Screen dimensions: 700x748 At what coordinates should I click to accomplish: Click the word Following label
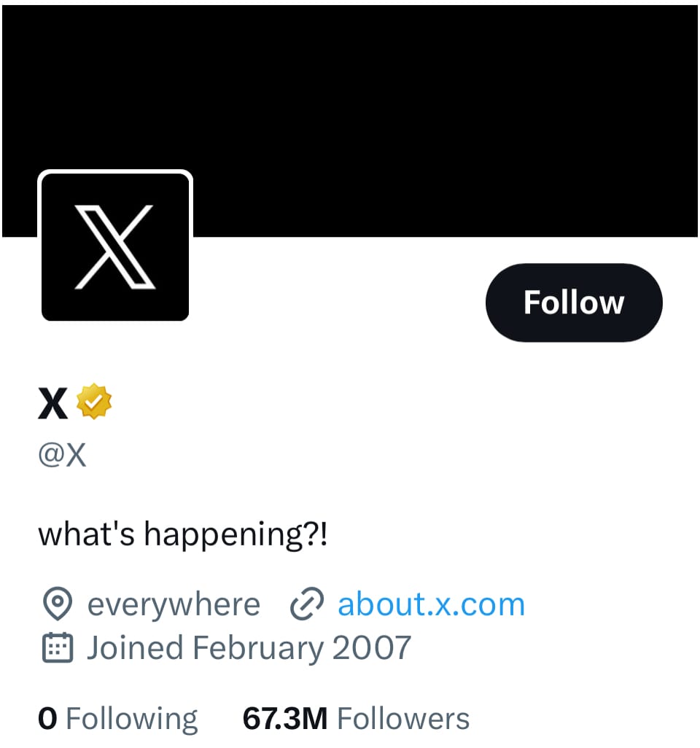(132, 720)
